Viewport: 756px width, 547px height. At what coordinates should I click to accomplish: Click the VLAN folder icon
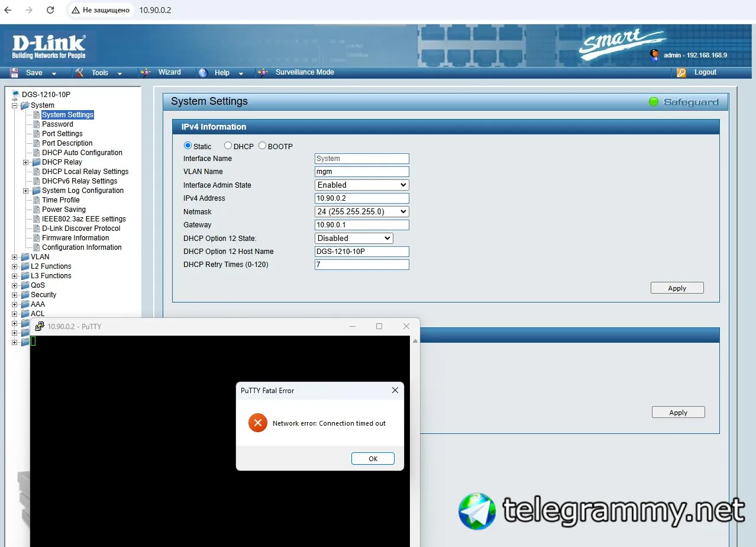click(x=25, y=257)
